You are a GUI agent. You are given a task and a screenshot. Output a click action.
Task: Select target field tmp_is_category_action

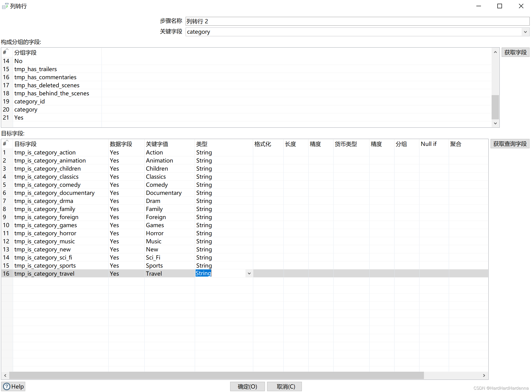pyautogui.click(x=45, y=152)
